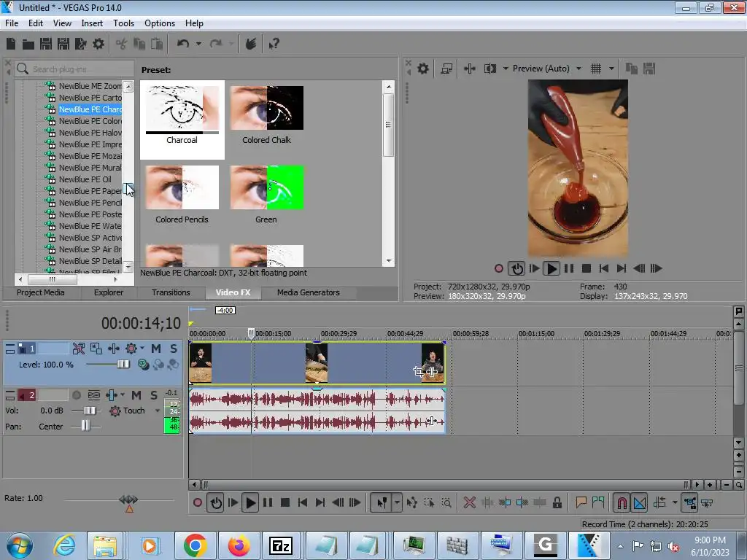This screenshot has width=747, height=560.
Task: Toggle Automatic Crossfades button
Action: 640,502
